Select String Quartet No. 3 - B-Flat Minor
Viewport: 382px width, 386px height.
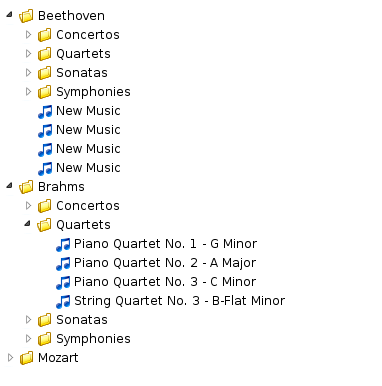point(179,301)
